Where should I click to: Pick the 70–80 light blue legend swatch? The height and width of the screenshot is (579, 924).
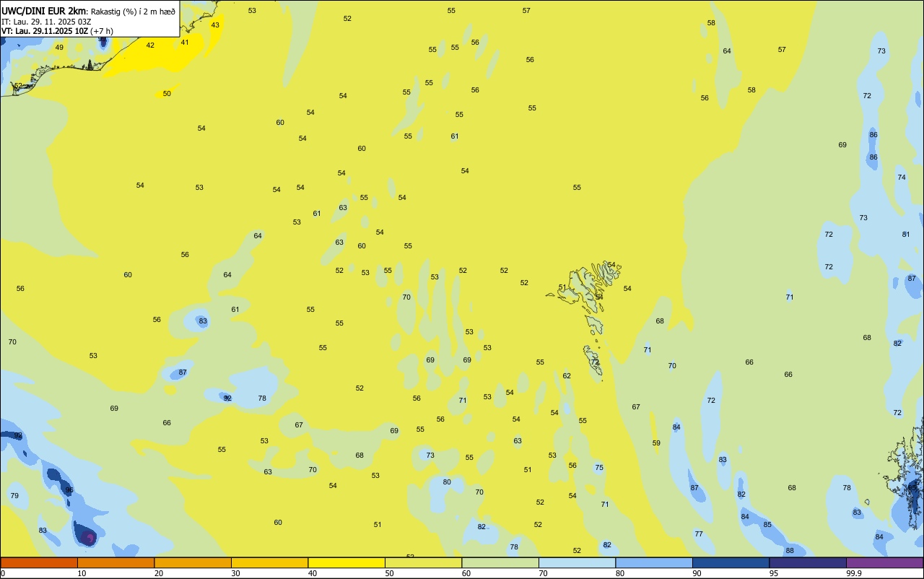(577, 562)
